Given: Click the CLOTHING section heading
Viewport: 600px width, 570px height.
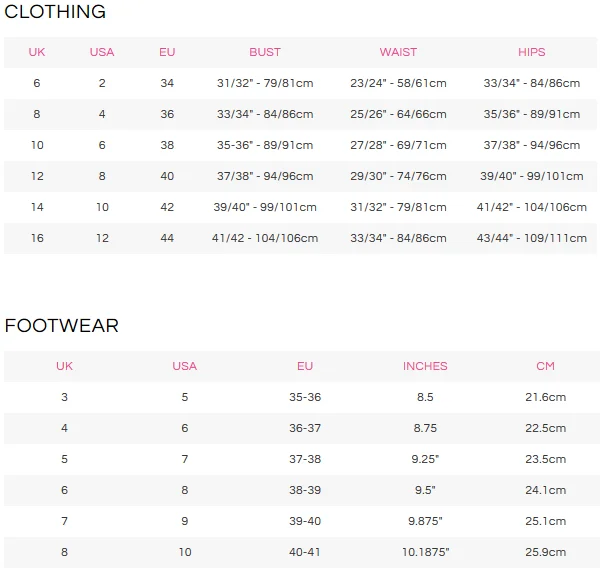Looking at the screenshot, I should pyautogui.click(x=55, y=13).
